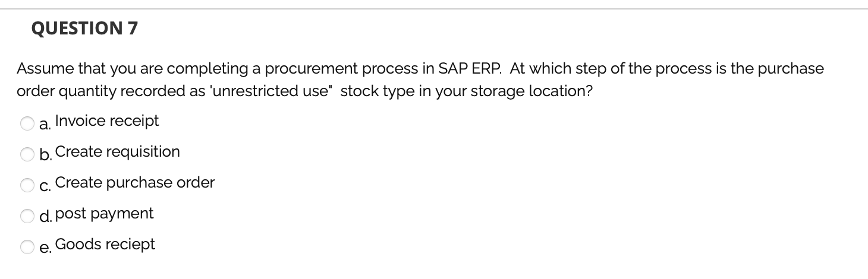This screenshot has width=868, height=279.
Task: Click the option letter 'd.'
Action: tap(45, 216)
